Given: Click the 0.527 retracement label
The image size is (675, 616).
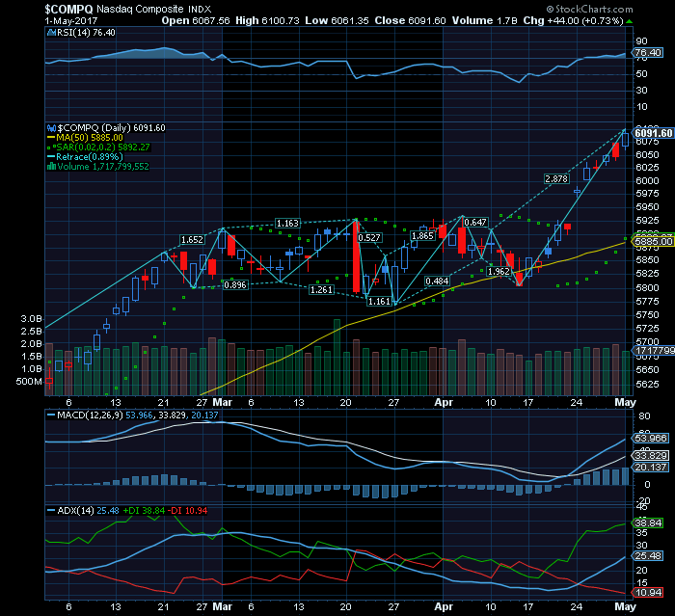Looking at the screenshot, I should click(x=369, y=237).
